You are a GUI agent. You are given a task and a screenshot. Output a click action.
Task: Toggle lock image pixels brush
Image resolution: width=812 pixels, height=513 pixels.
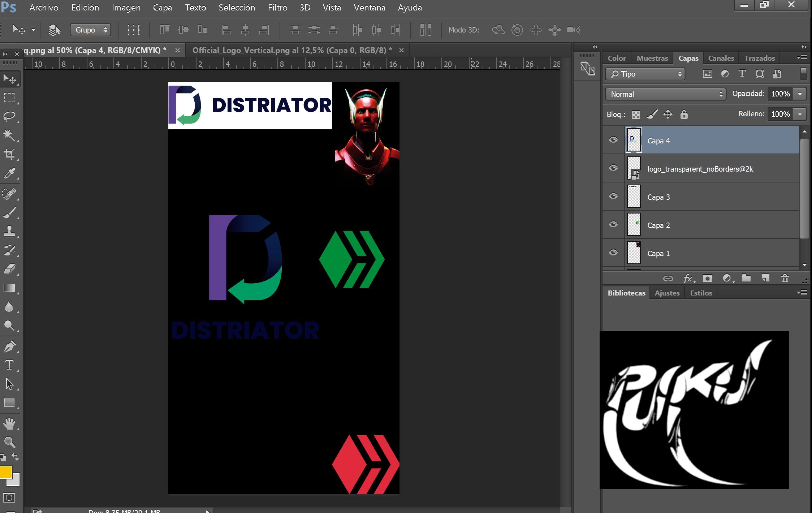[652, 115]
